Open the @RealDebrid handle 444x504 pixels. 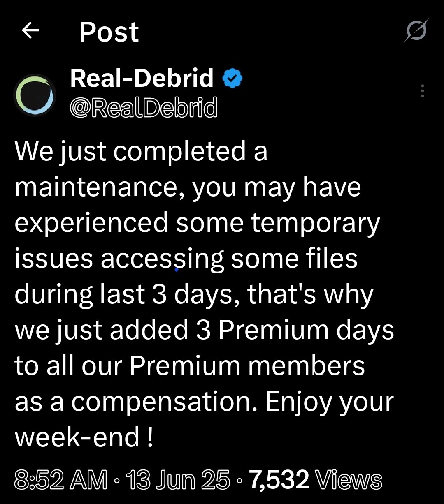pyautogui.click(x=144, y=108)
